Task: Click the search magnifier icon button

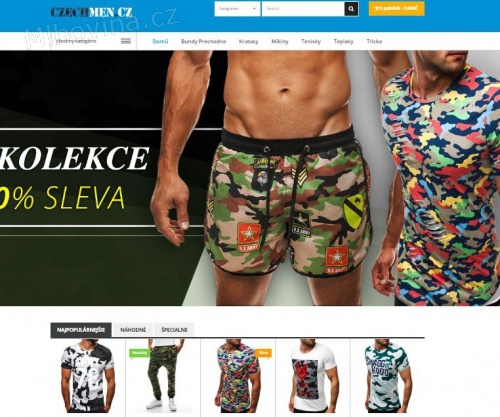Action: pos(351,9)
